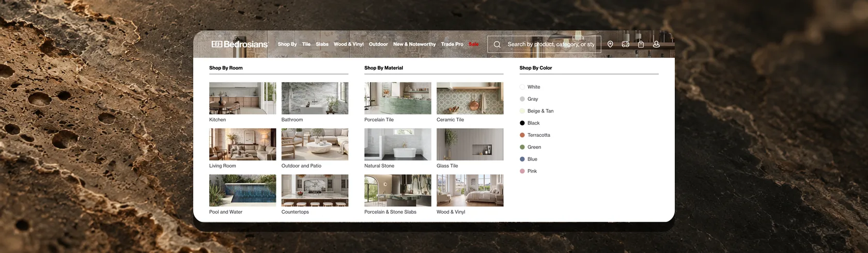Click the Pool and Water label

pos(226,212)
